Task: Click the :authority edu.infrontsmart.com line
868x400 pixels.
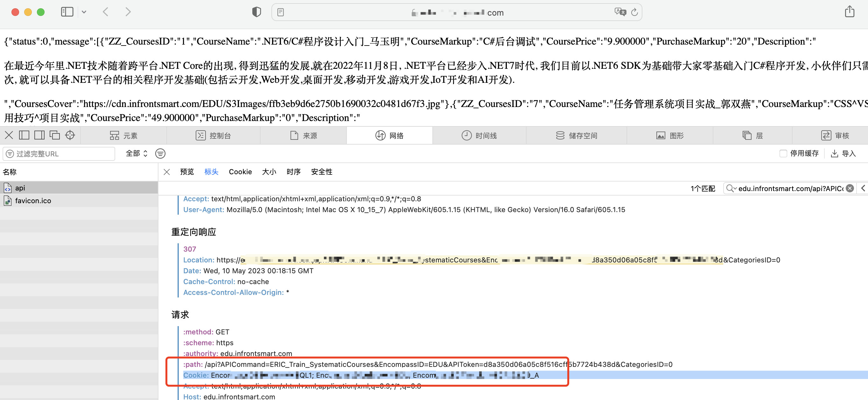Action: coord(238,353)
